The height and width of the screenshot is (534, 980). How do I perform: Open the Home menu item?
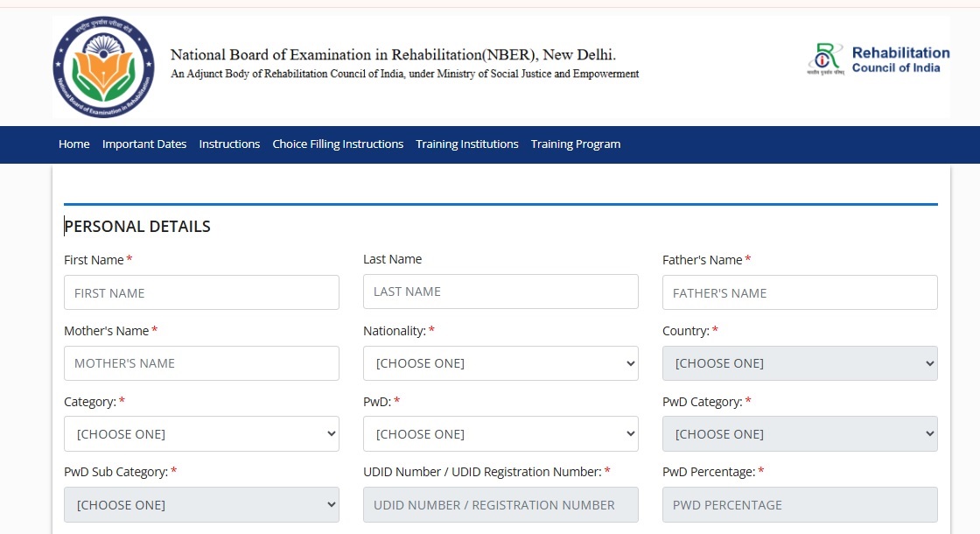pyautogui.click(x=73, y=144)
